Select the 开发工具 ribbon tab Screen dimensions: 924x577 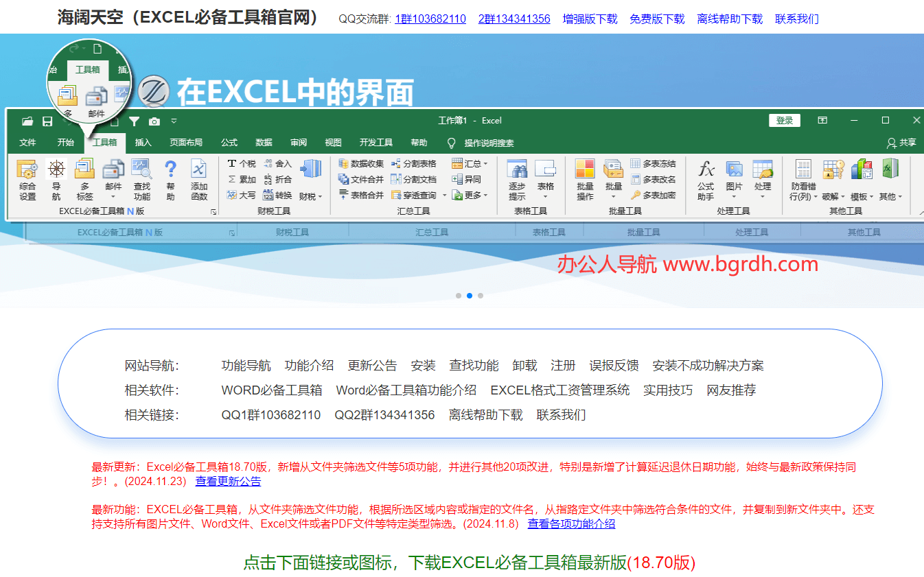[375, 142]
